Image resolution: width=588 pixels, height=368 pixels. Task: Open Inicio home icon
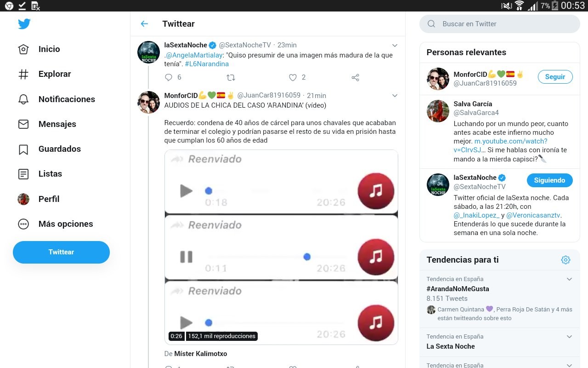pos(23,49)
